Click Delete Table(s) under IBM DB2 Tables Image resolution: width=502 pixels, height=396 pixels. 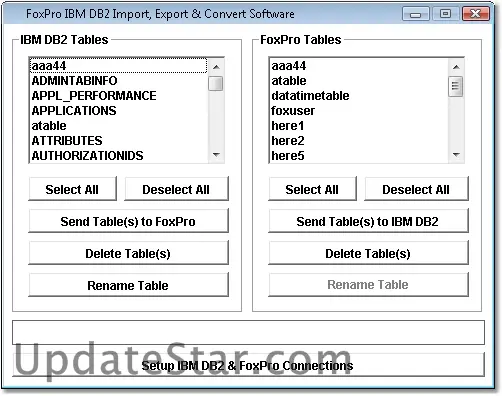click(128, 253)
